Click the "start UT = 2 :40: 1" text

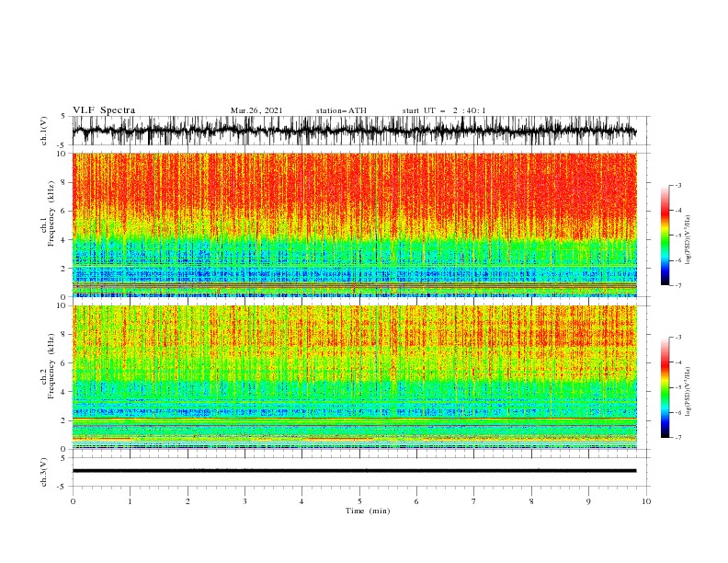443,110
